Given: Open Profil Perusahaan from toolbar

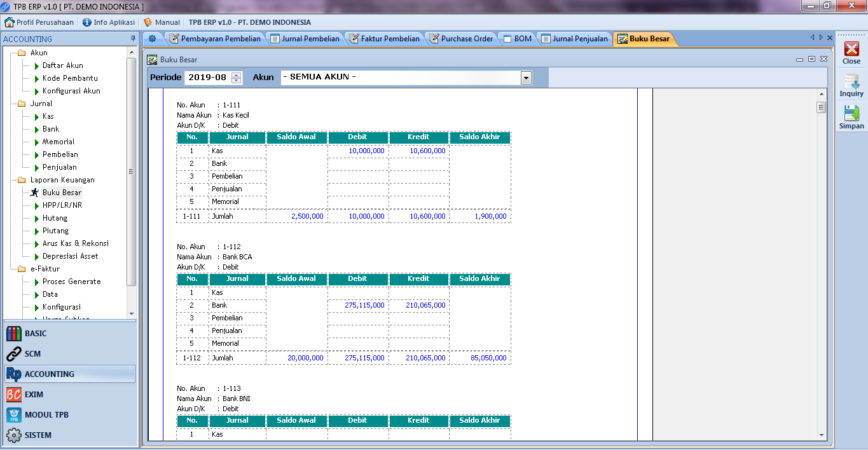Looking at the screenshot, I should (x=39, y=22).
